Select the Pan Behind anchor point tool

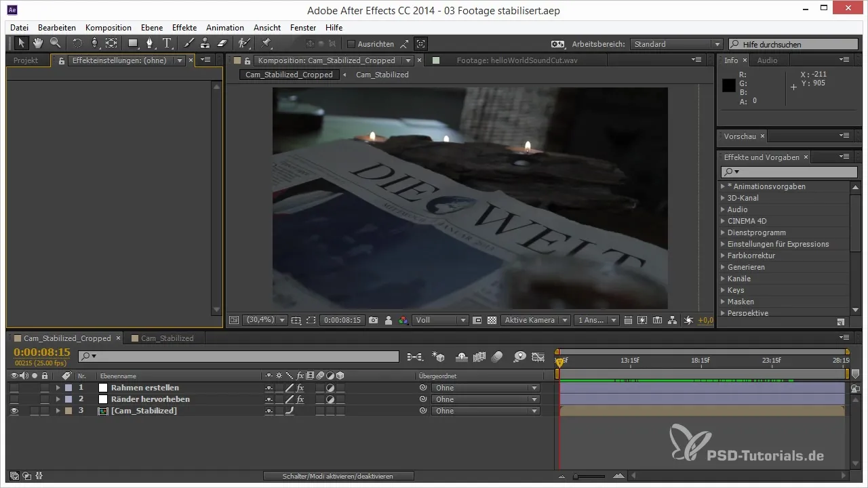tap(111, 43)
